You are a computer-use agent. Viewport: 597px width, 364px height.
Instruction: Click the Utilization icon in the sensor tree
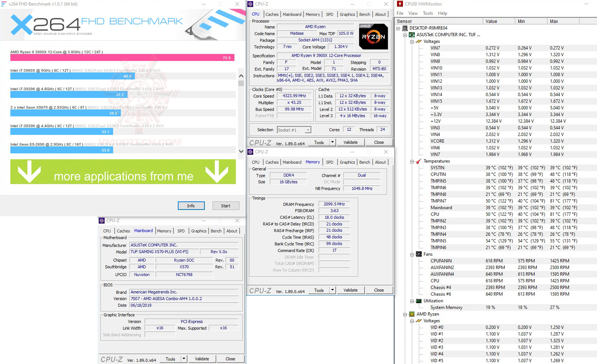[419, 301]
